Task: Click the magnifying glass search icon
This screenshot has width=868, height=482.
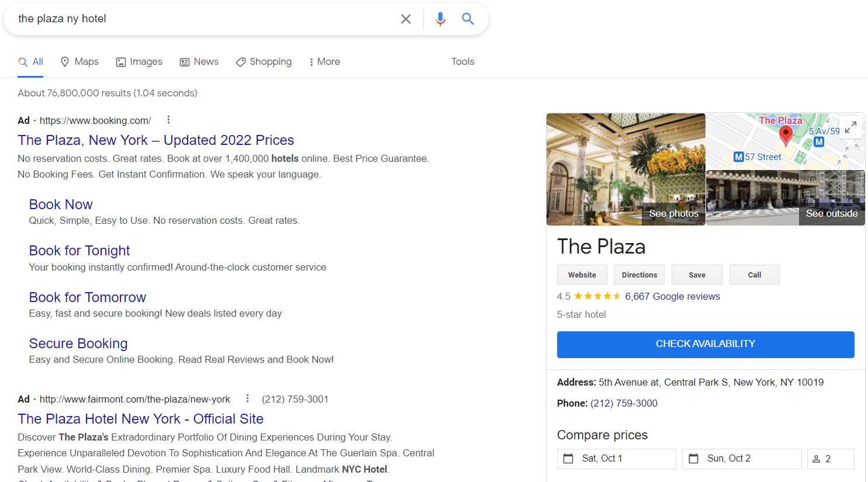Action: [x=468, y=18]
